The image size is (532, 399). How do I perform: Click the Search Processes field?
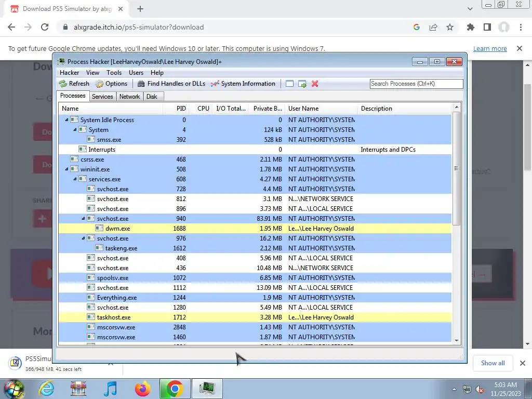click(x=416, y=84)
